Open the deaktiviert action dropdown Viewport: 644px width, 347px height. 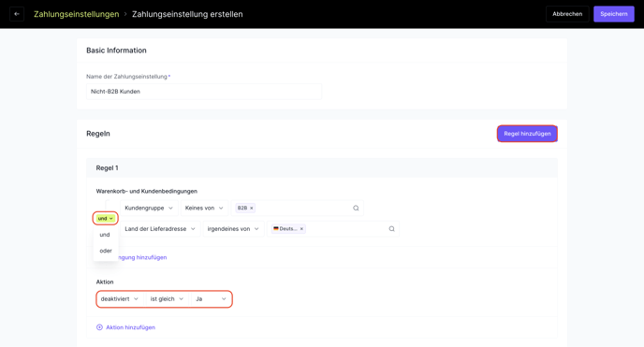tap(120, 299)
